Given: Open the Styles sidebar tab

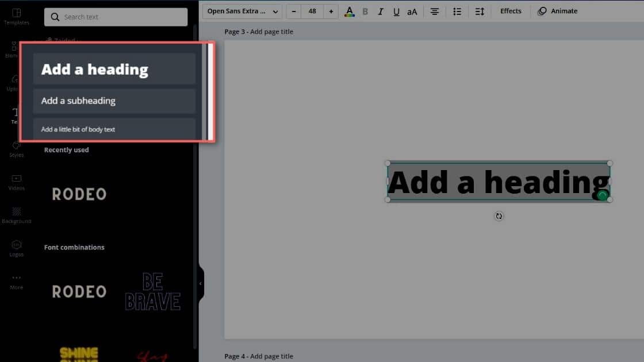Looking at the screenshot, I should point(17,149).
